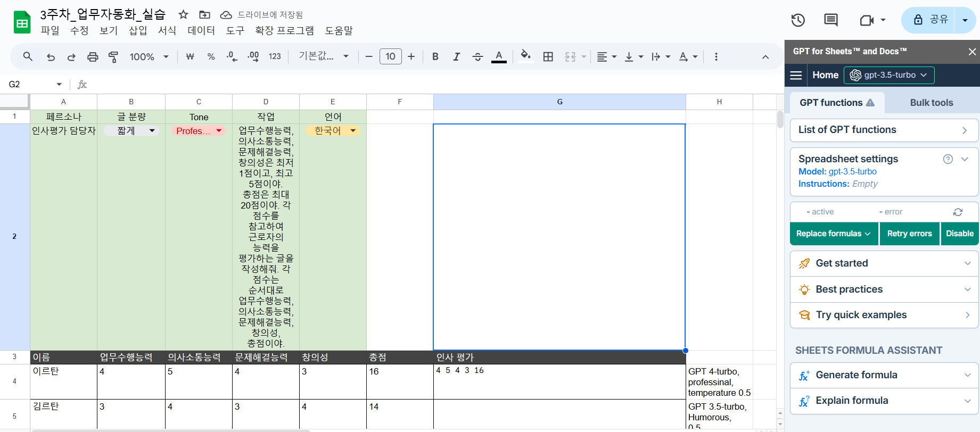Click the font size field
The image size is (980, 432).
click(390, 56)
